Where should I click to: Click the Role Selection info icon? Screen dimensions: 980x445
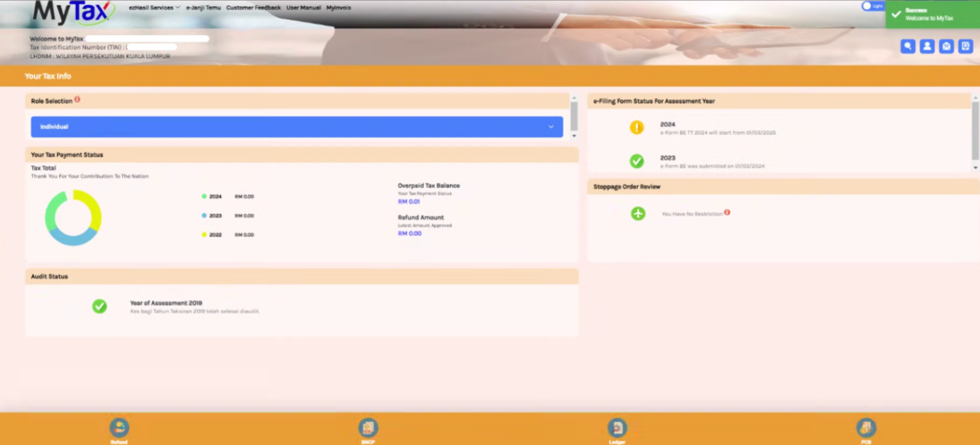coord(78,100)
